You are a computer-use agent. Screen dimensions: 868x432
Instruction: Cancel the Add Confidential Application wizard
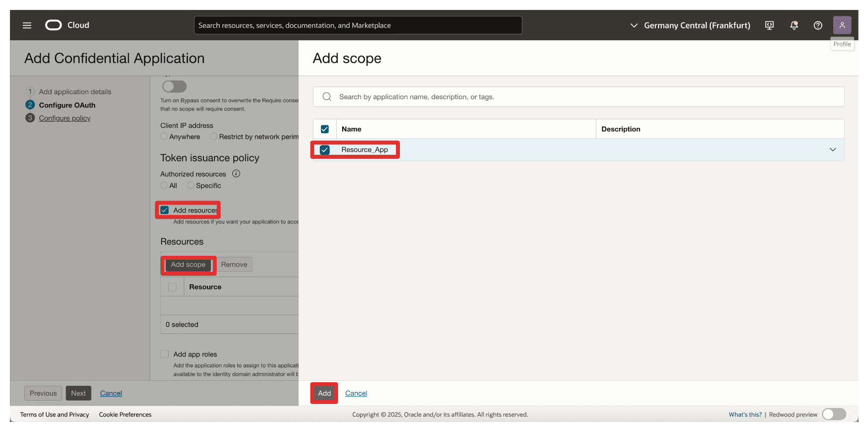tap(111, 393)
